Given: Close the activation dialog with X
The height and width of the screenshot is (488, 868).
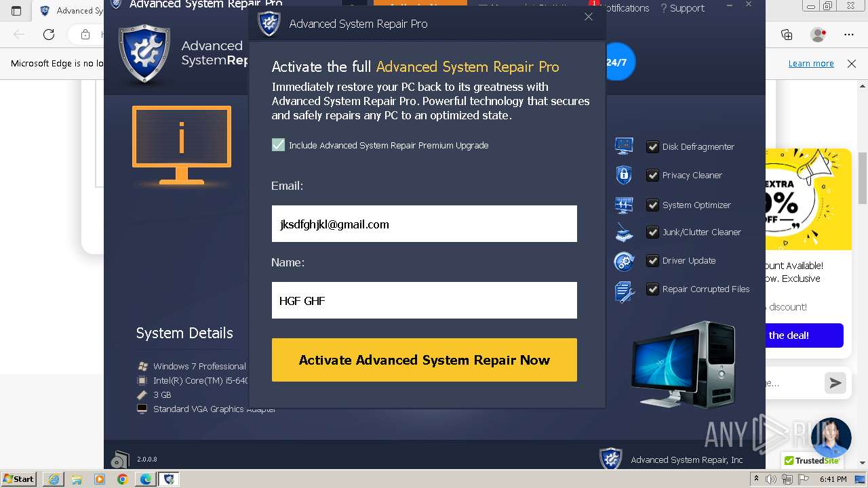Looking at the screenshot, I should [x=589, y=16].
